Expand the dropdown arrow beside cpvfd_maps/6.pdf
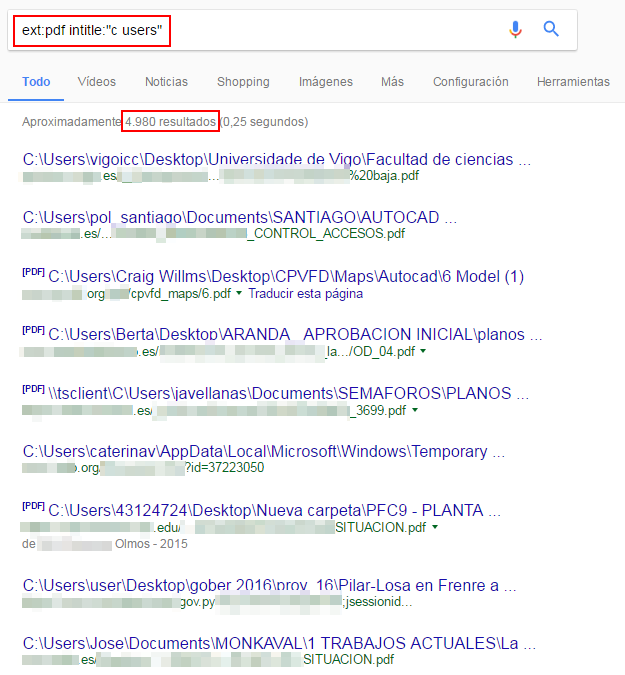The height and width of the screenshot is (675, 625). (x=240, y=294)
